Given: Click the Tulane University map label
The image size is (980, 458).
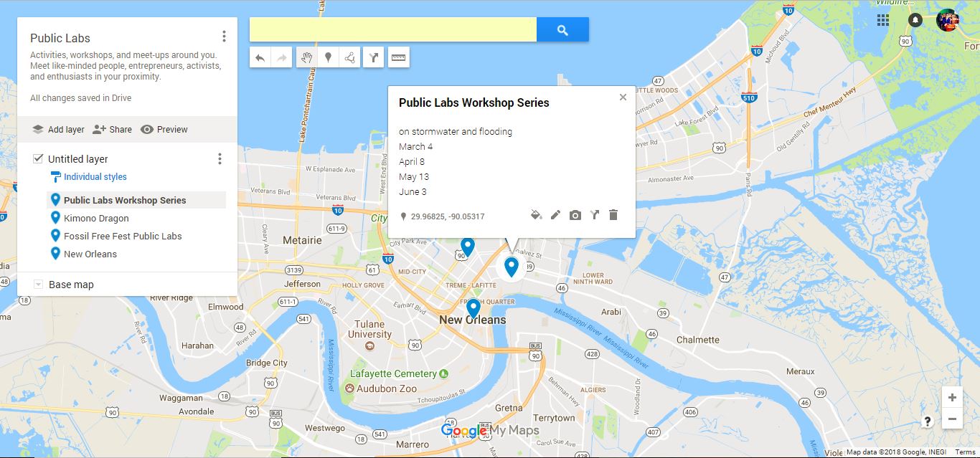Looking at the screenshot, I should [x=370, y=329].
